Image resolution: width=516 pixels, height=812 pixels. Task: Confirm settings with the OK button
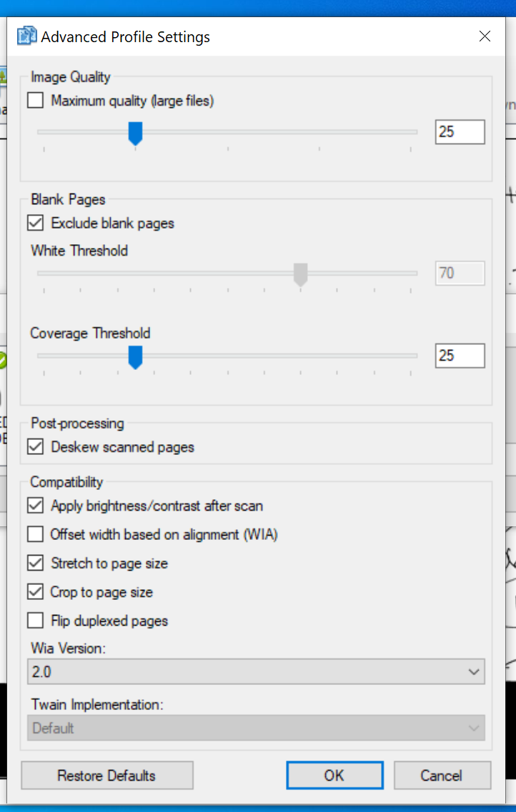334,775
